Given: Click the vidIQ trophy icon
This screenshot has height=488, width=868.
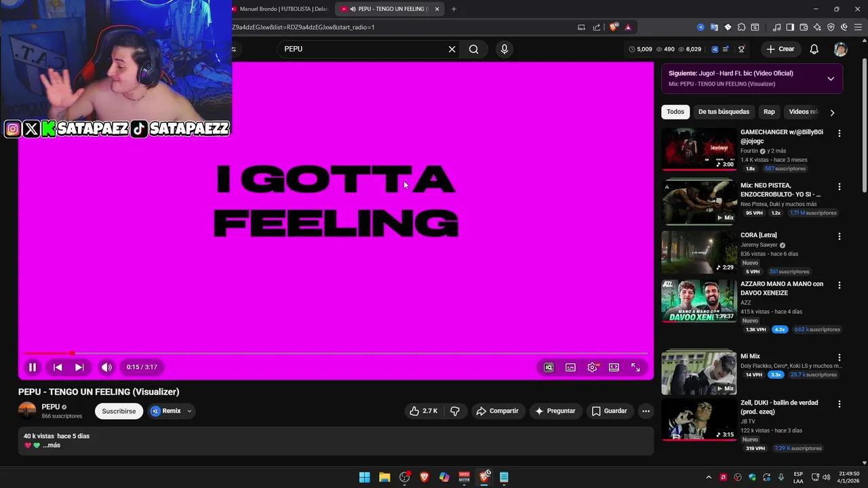Looking at the screenshot, I should tap(741, 49).
